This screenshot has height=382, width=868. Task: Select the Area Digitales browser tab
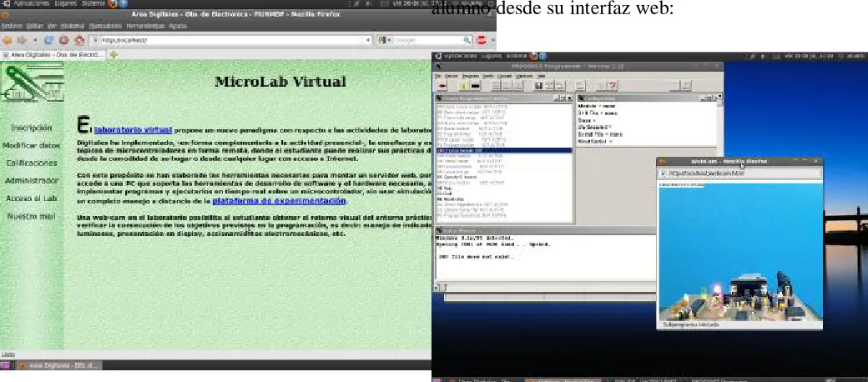pos(53,55)
